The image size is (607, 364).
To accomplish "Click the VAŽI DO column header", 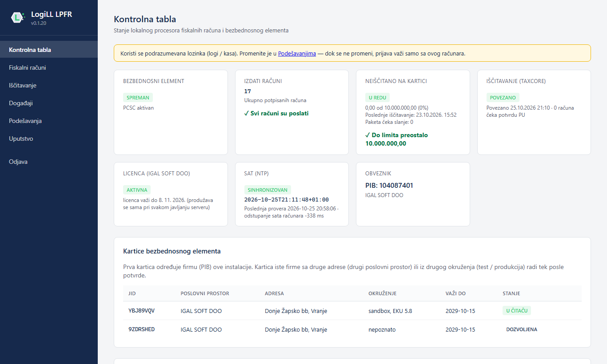I will (455, 293).
